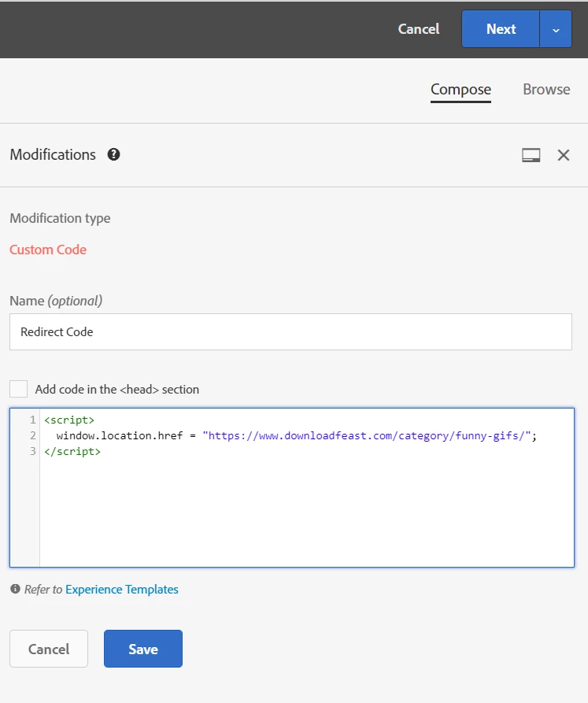Open the Experience Templates link
This screenshot has width=588, height=703.
pos(122,589)
